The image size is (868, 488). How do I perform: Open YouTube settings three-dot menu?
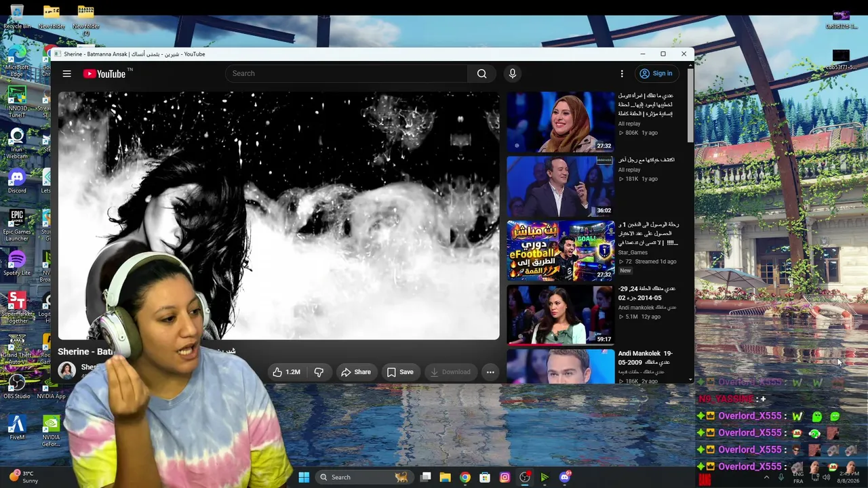pyautogui.click(x=622, y=74)
